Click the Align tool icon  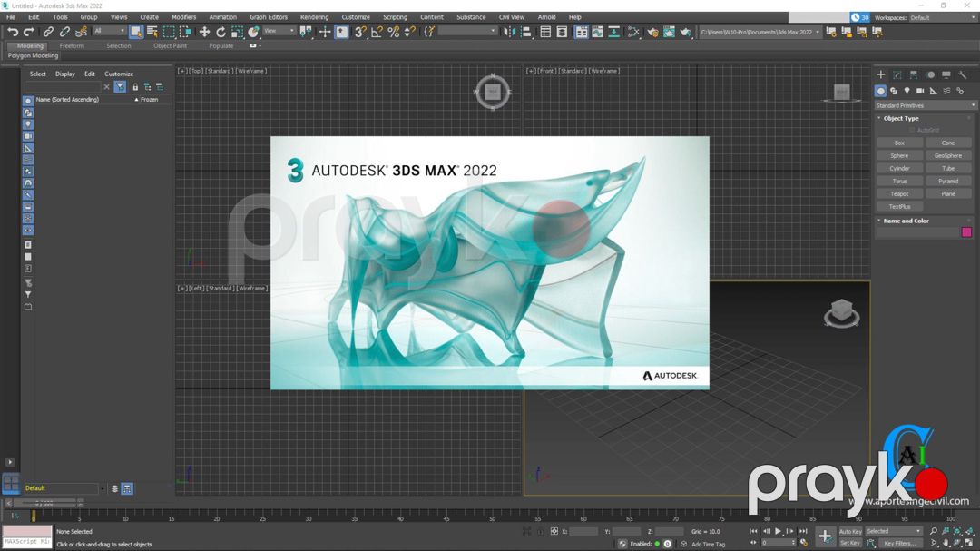(526, 32)
